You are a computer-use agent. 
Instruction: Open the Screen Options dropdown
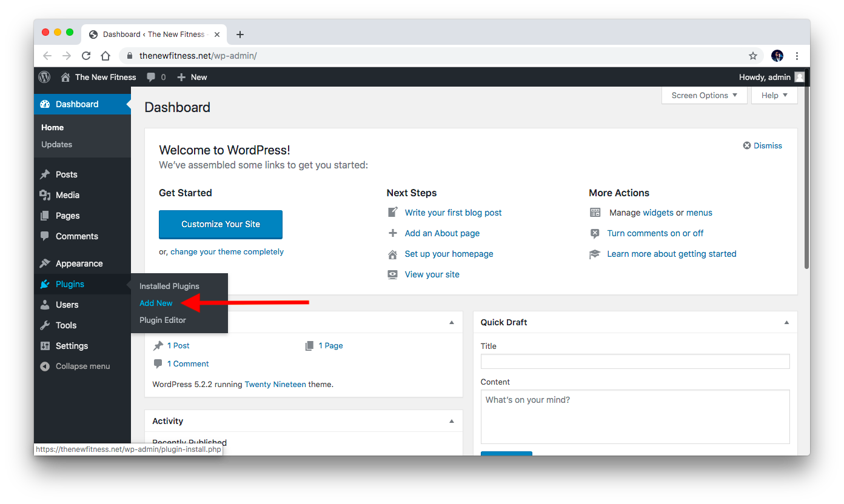click(705, 95)
